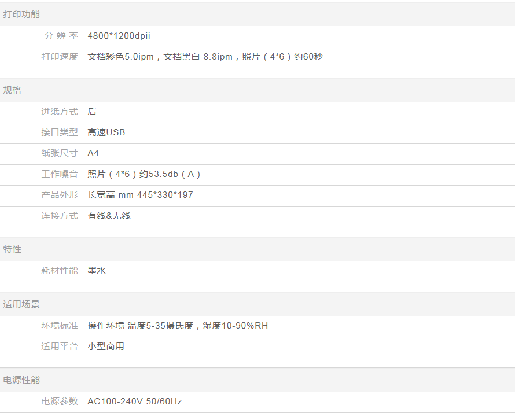
Task: Click the 打印功能 section header
Action: [21, 14]
